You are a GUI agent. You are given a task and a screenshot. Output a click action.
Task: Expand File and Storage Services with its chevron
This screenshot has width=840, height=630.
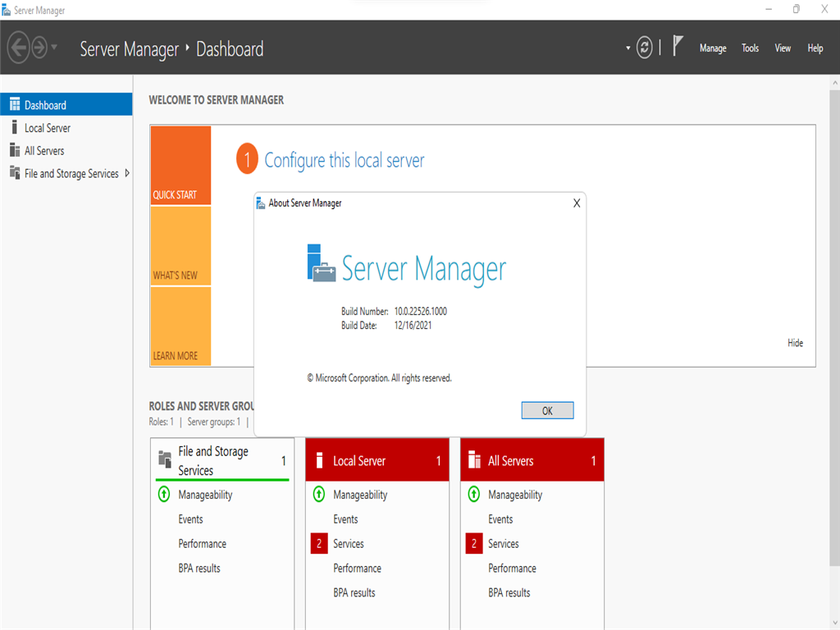pos(127,173)
